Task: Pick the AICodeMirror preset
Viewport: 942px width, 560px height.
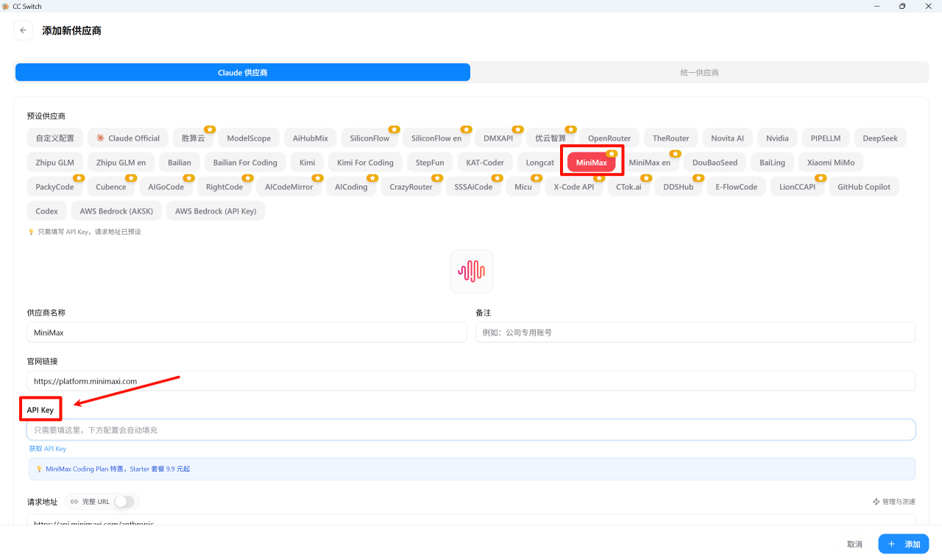Action: coord(289,187)
